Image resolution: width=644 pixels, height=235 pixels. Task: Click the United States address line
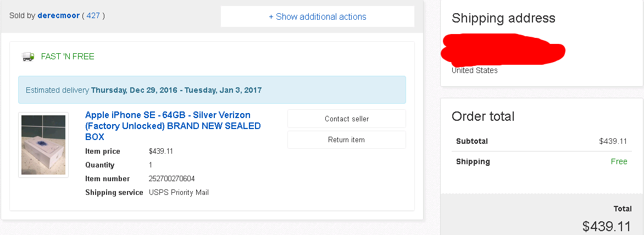point(475,70)
